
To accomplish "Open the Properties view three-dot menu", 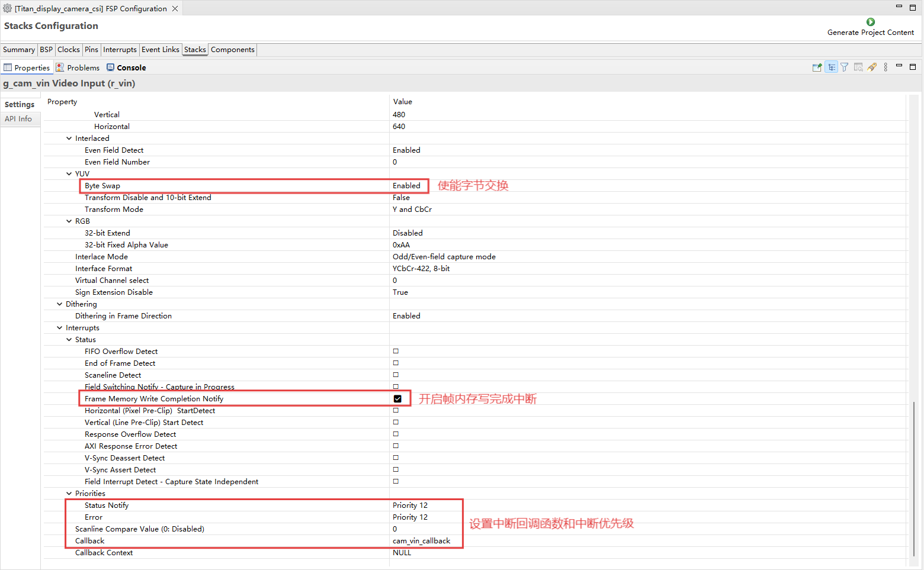I will (x=885, y=67).
